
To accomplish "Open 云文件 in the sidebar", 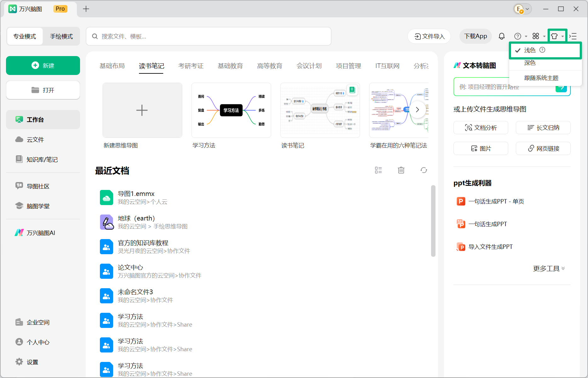I will [43, 139].
